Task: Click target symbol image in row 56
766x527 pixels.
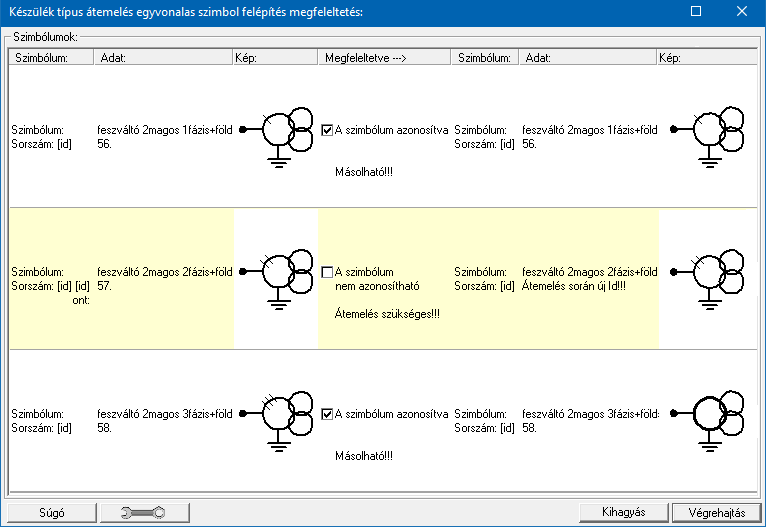Action: 707,137
